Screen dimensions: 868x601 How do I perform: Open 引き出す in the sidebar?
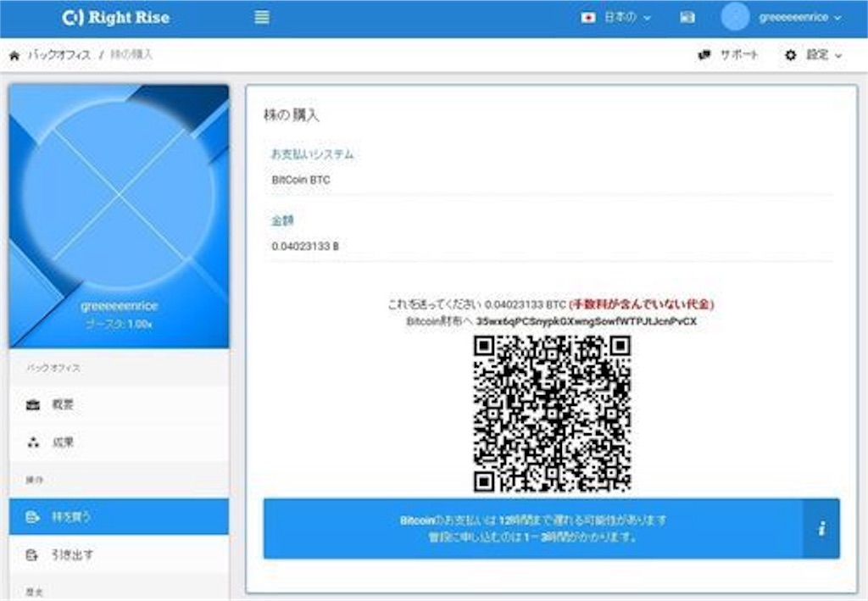(119, 554)
